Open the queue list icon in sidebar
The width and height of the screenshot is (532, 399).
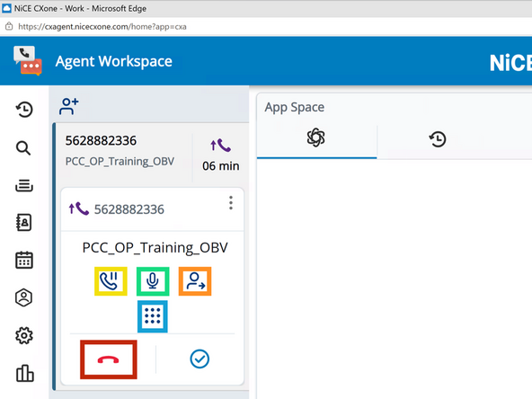[x=24, y=186]
